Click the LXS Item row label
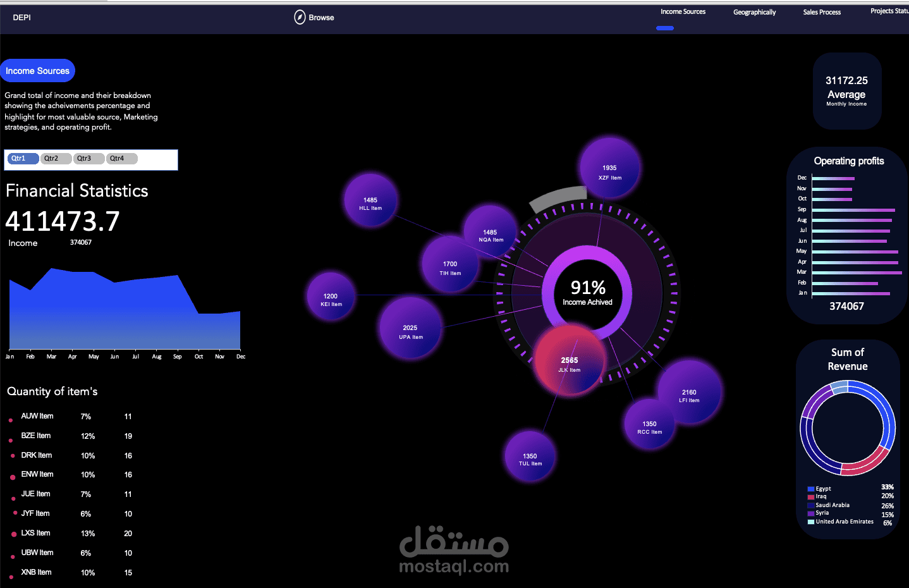Viewport: 909px width, 588px height. [35, 533]
